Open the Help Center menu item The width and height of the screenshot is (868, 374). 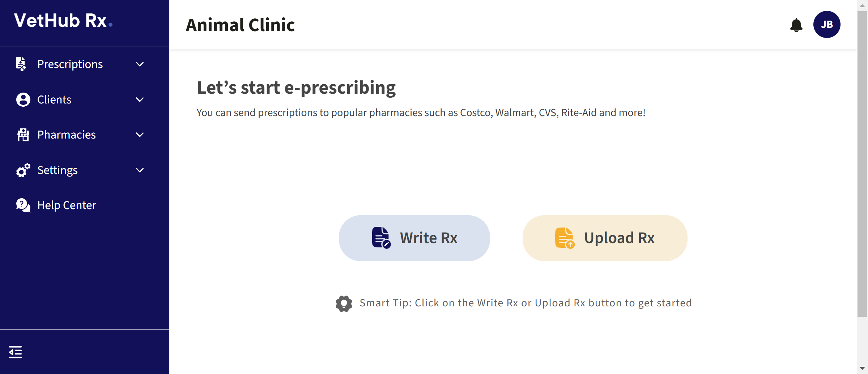(67, 205)
